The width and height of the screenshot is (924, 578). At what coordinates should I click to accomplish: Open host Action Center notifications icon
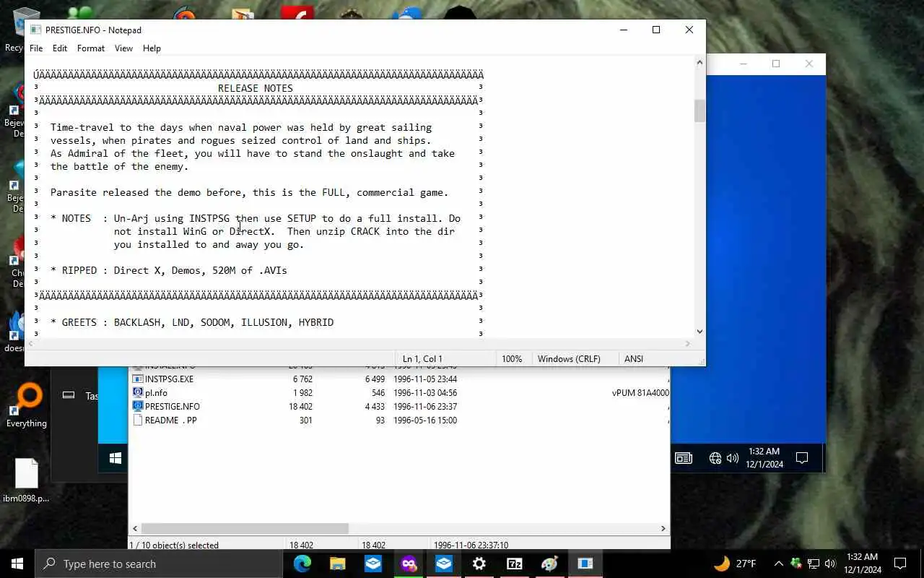[900, 564]
